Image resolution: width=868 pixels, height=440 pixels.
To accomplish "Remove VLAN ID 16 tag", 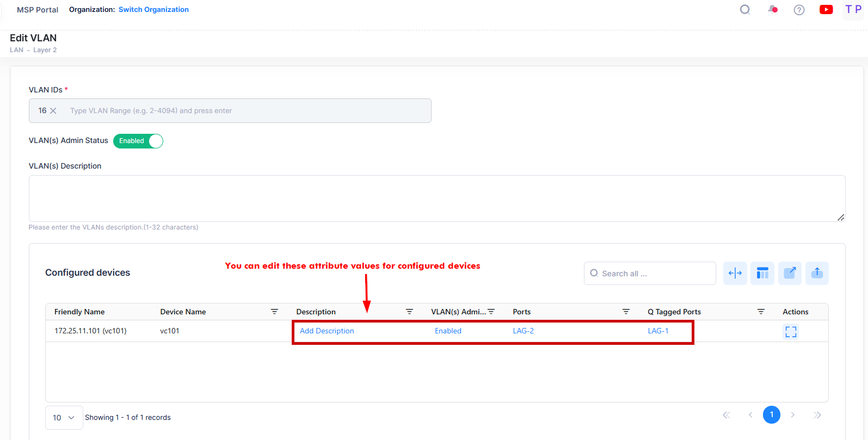I will 53,111.
